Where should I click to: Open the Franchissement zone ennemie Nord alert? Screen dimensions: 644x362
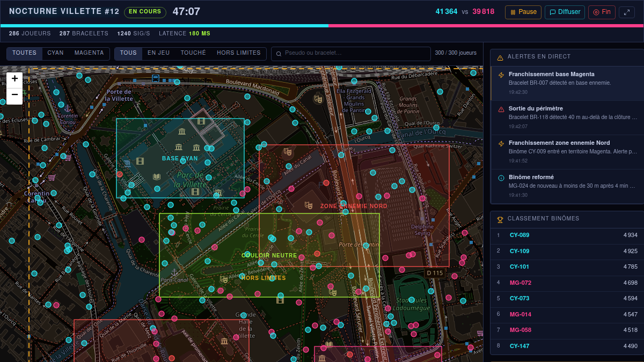(567, 152)
